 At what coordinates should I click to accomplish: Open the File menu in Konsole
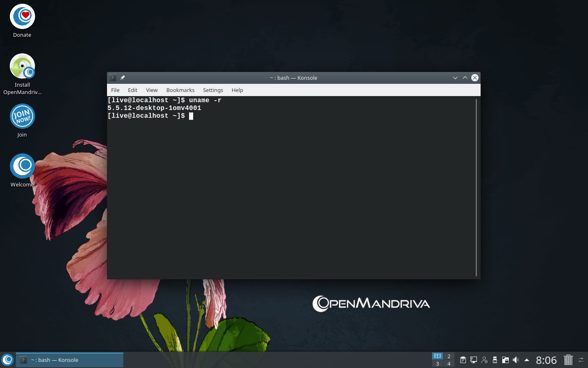point(115,90)
